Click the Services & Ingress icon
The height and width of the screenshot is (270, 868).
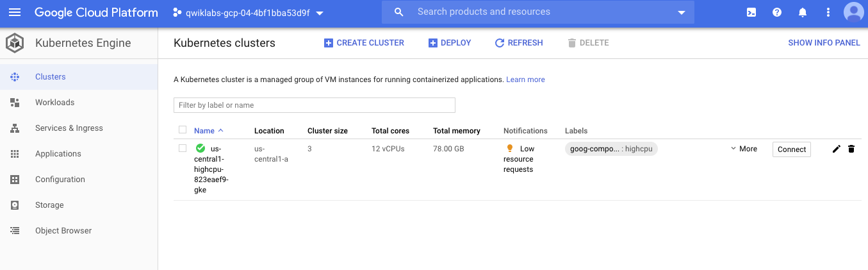tap(15, 128)
